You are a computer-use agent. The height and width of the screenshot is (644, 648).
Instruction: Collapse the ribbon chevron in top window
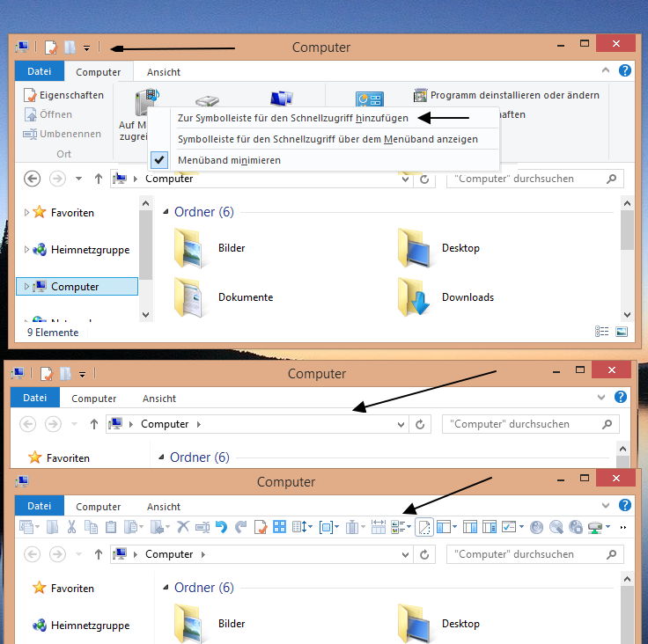(606, 70)
